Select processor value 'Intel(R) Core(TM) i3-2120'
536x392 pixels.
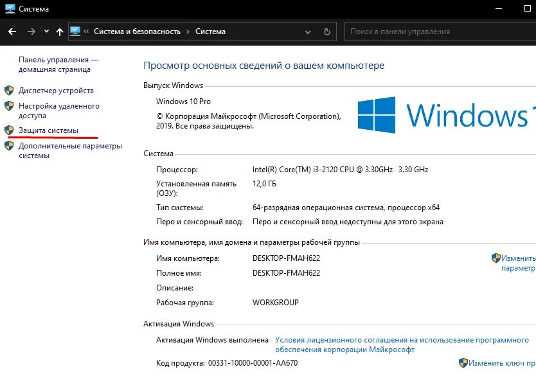340,170
